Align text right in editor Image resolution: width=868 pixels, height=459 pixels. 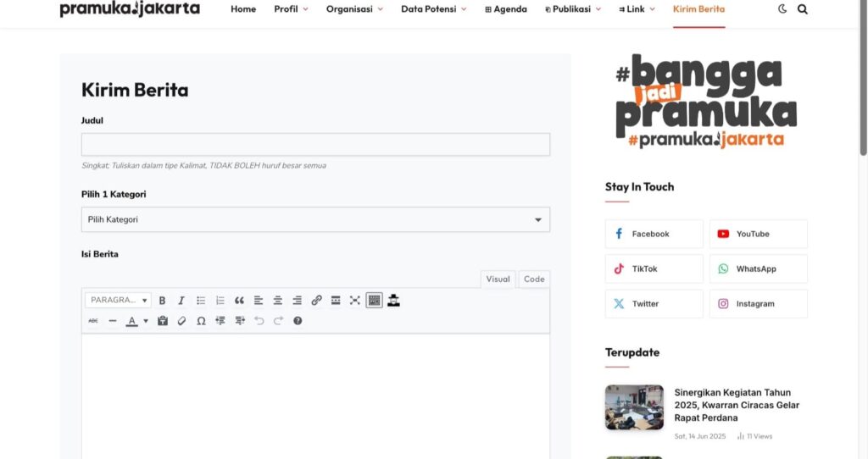pyautogui.click(x=298, y=301)
